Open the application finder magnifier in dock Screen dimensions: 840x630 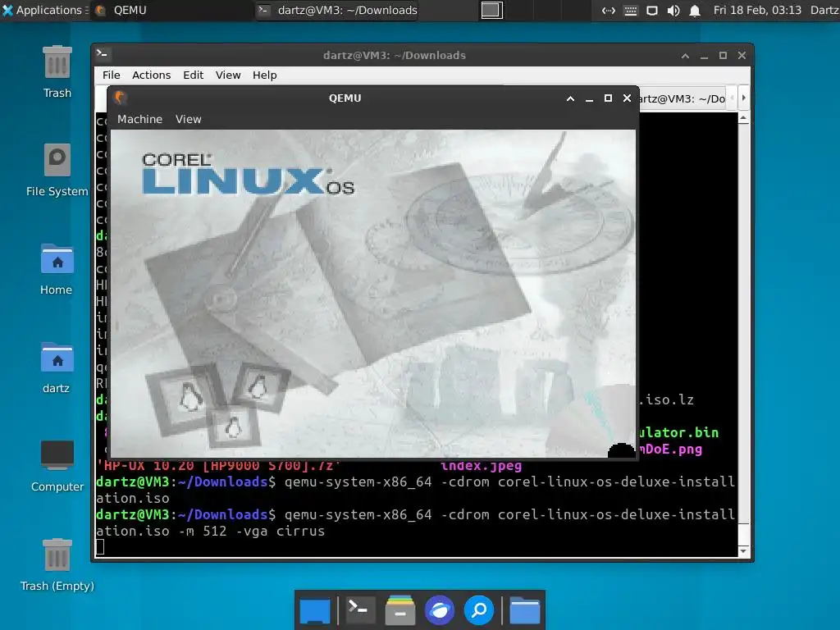point(479,610)
